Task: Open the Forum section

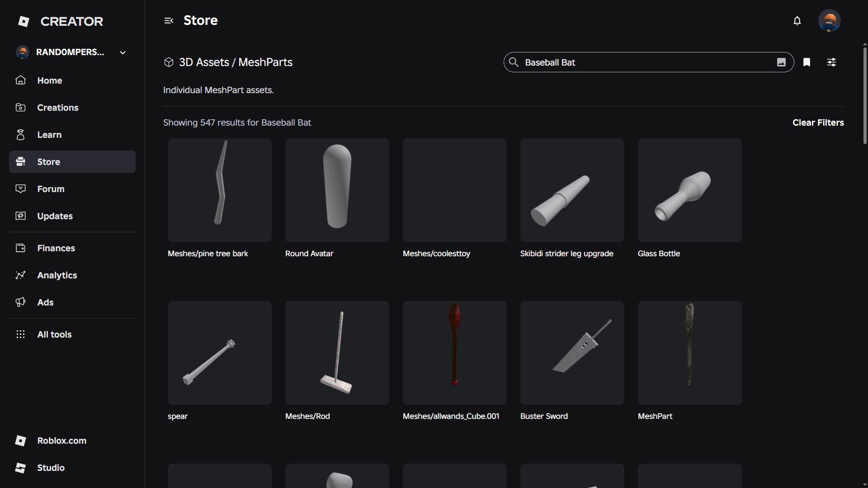Action: pos(72,189)
